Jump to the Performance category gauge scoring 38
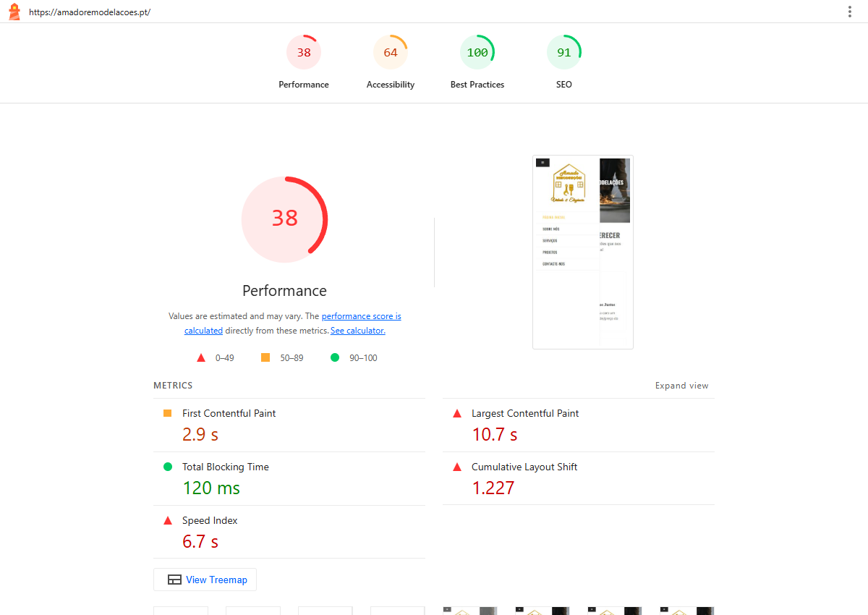Screen dimensions: 868x615 tap(304, 62)
